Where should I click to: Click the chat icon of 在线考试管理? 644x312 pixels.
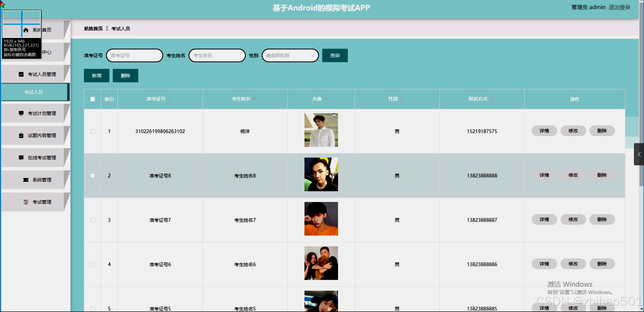[x=21, y=158]
